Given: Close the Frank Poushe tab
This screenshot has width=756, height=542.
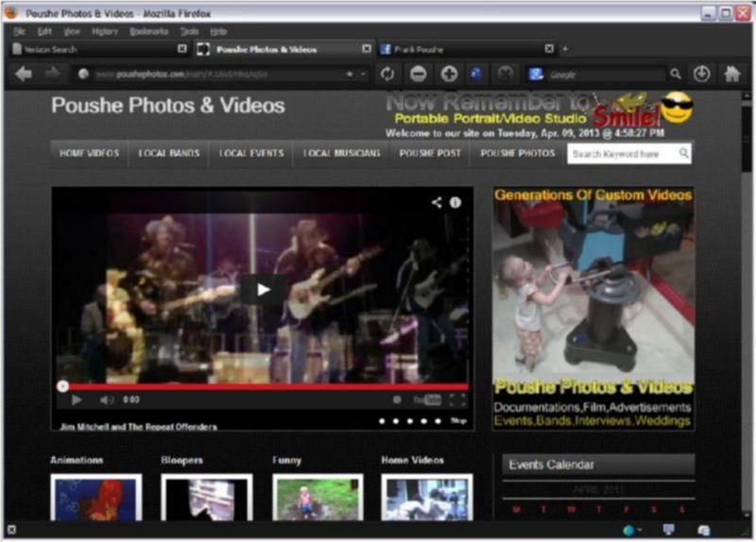Looking at the screenshot, I should (x=549, y=49).
